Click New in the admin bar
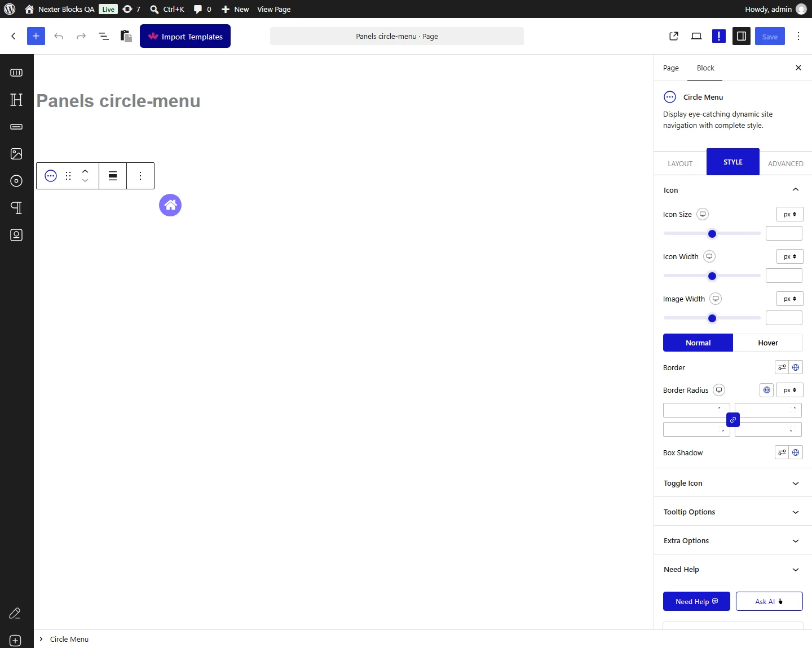This screenshot has height=648, width=812. pyautogui.click(x=235, y=9)
